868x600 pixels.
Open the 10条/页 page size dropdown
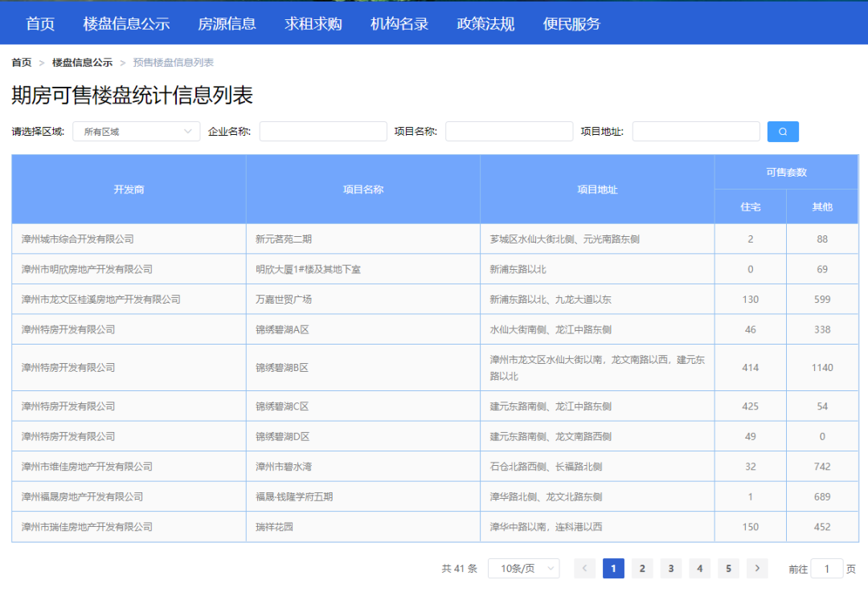pyautogui.click(x=523, y=568)
